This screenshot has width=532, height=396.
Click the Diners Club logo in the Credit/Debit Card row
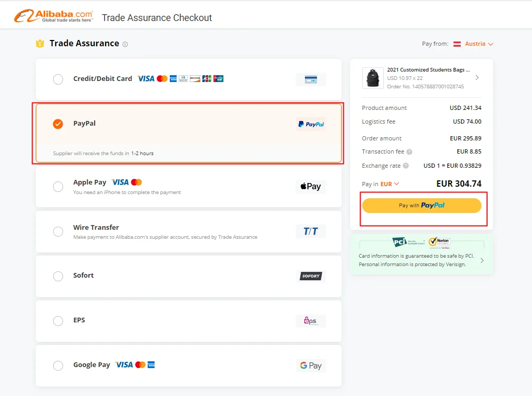183,79
